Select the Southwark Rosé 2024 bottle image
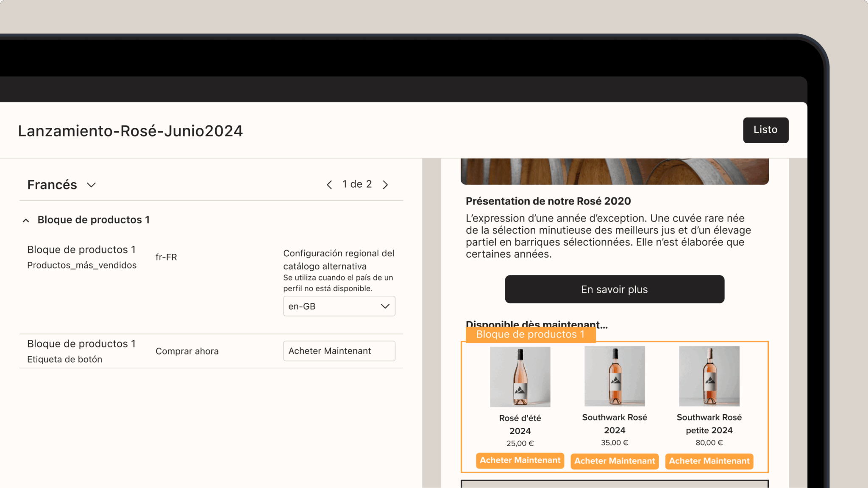Viewport: 868px width, 488px height. click(x=614, y=377)
